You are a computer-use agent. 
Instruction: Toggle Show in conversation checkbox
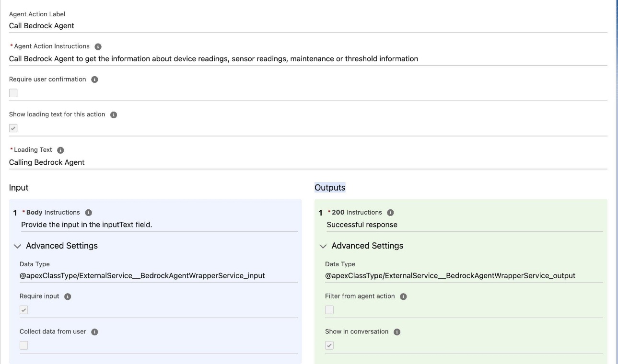[x=329, y=345]
